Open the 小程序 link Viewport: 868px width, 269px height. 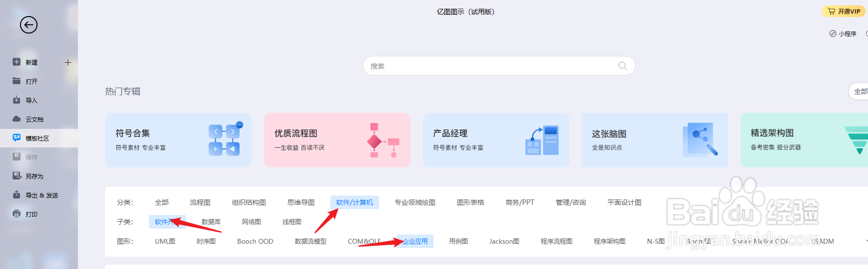click(x=843, y=34)
